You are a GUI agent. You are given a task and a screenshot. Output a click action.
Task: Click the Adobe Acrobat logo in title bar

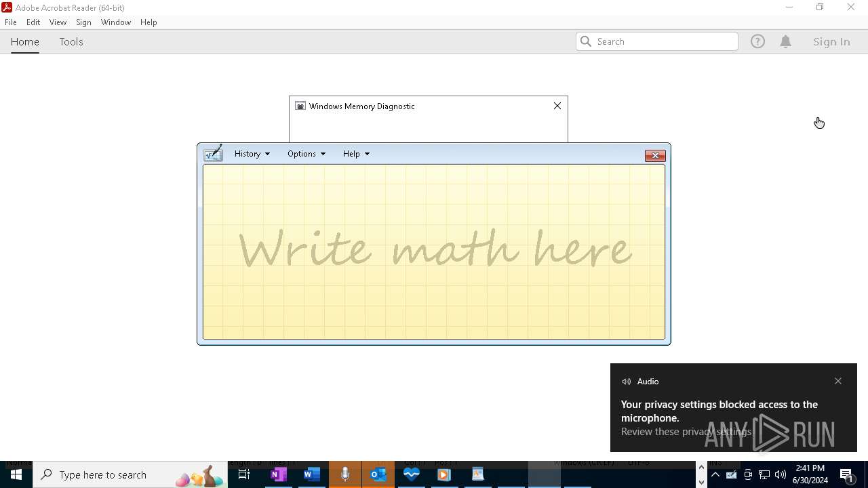click(x=7, y=7)
